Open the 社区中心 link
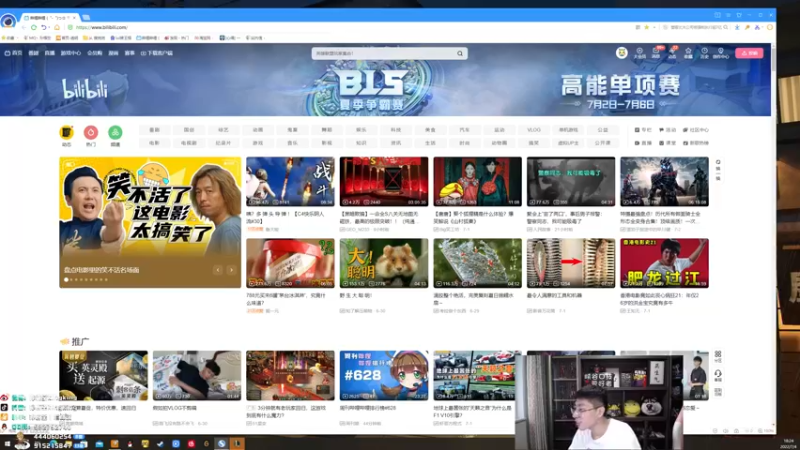The image size is (800, 450). click(696, 130)
